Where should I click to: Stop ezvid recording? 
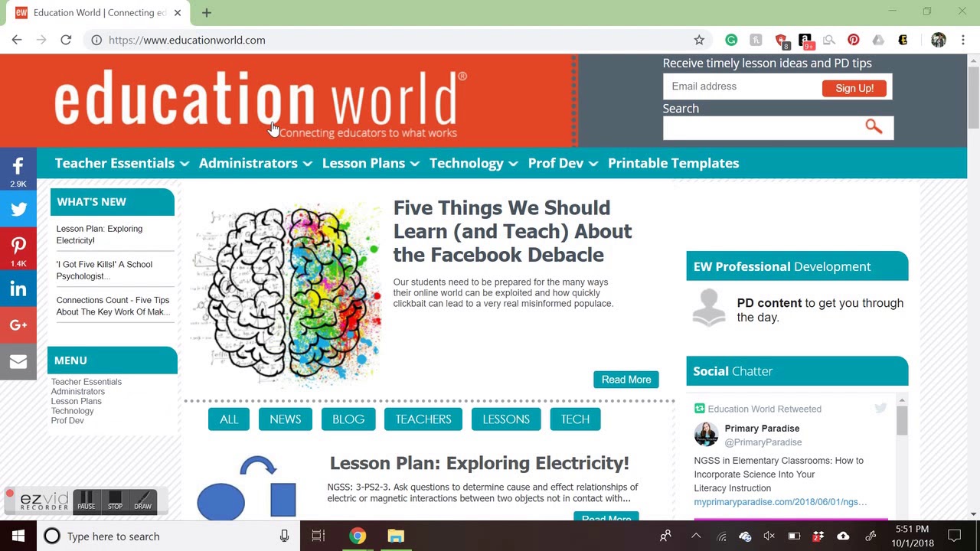[x=115, y=500]
